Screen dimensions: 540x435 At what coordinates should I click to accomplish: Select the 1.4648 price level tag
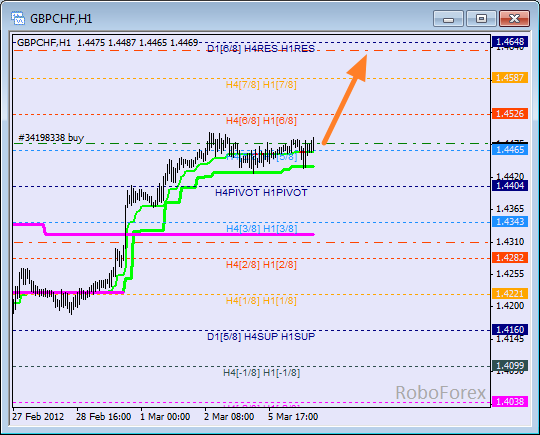coord(510,42)
